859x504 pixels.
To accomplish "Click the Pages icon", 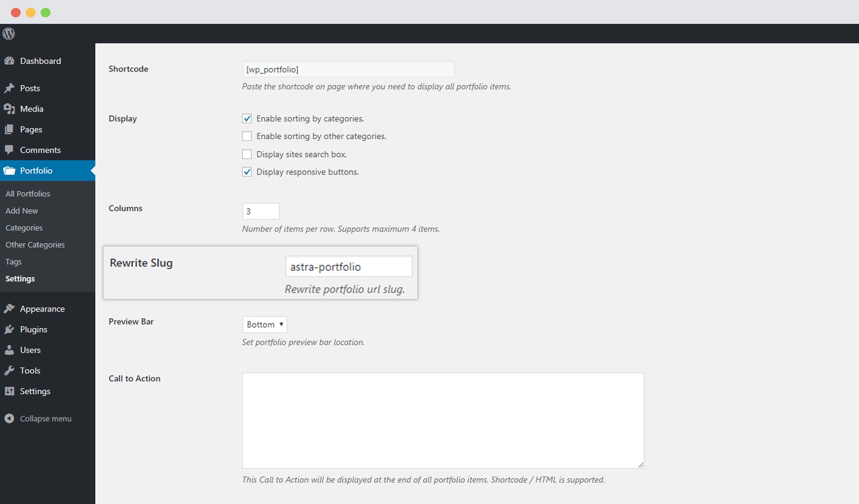I will coord(10,129).
